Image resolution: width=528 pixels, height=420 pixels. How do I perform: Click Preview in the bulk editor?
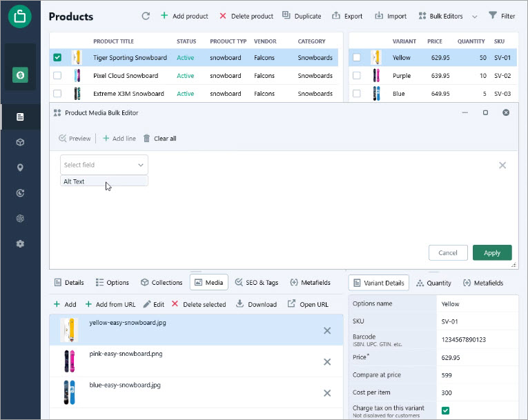[x=75, y=139]
